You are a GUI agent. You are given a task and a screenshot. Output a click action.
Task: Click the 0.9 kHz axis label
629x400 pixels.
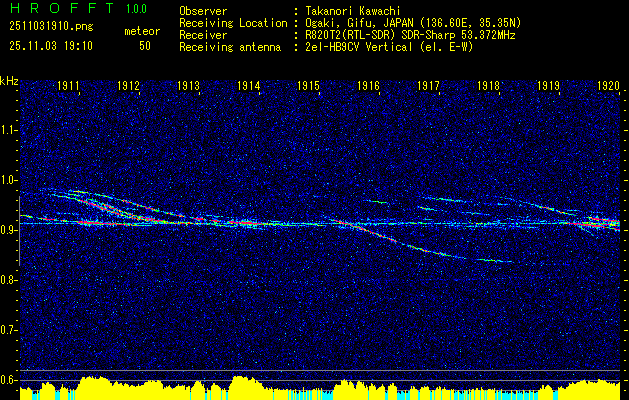(9, 230)
